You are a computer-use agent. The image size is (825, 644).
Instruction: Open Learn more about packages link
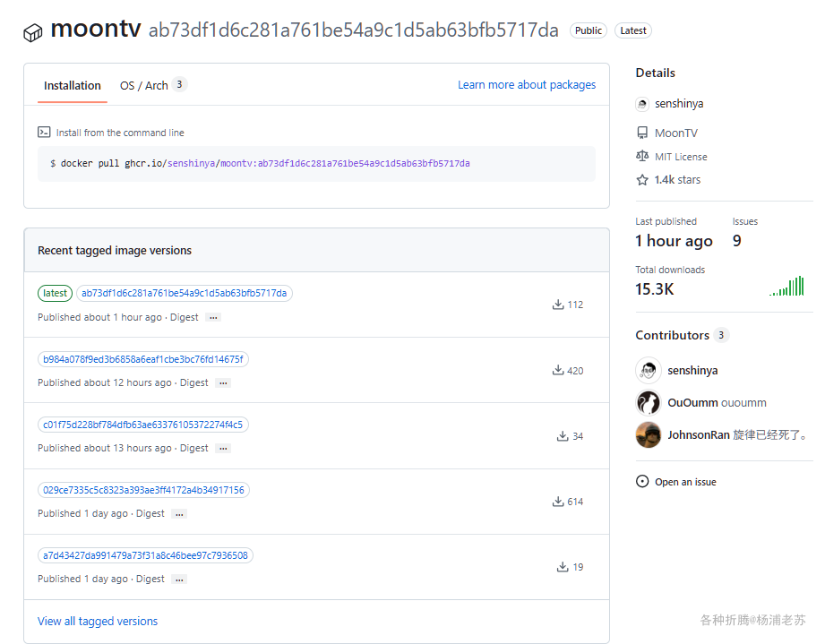527,85
